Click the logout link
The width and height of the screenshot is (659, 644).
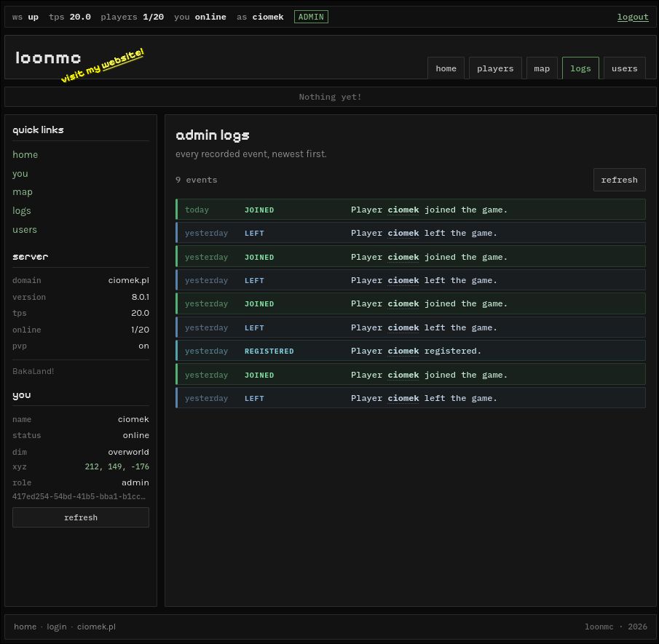[633, 17]
